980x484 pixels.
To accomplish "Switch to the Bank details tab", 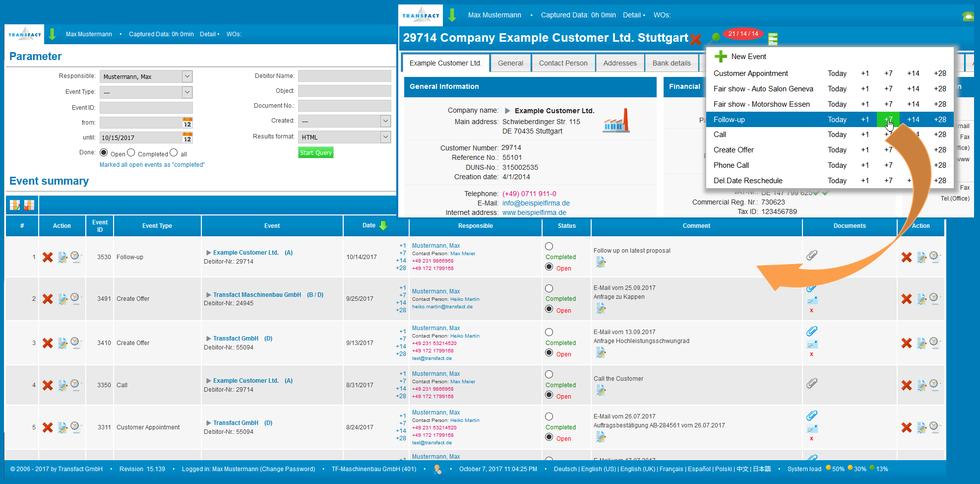I will click(x=672, y=63).
